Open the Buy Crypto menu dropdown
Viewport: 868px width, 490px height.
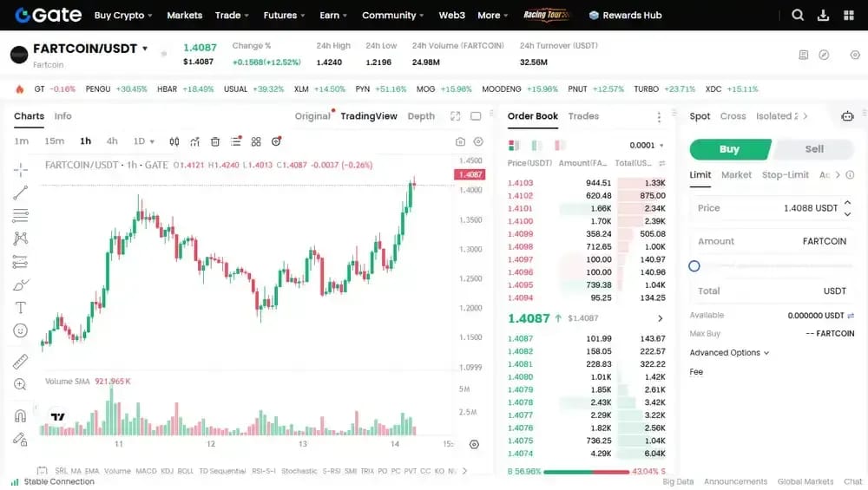123,16
